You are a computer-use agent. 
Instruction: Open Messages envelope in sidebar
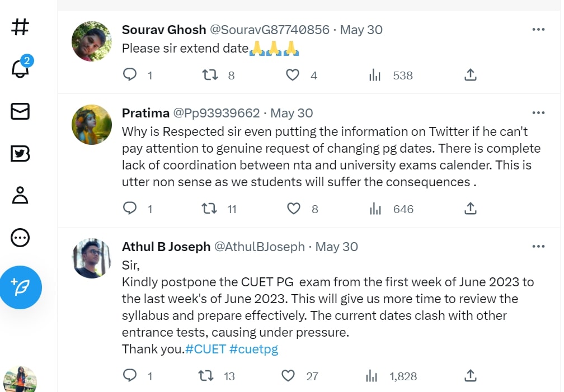pyautogui.click(x=20, y=111)
